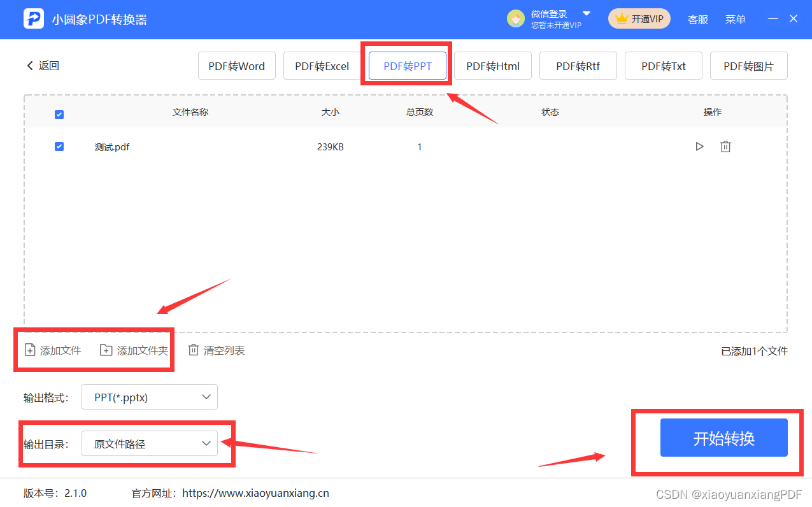
Task: Click the 总页数 column header
Action: [420, 112]
